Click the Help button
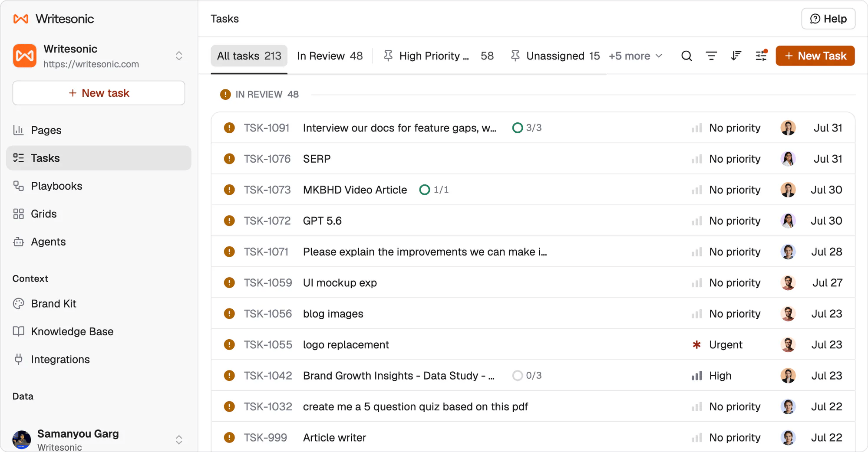Image resolution: width=868 pixels, height=452 pixels. 828,19
